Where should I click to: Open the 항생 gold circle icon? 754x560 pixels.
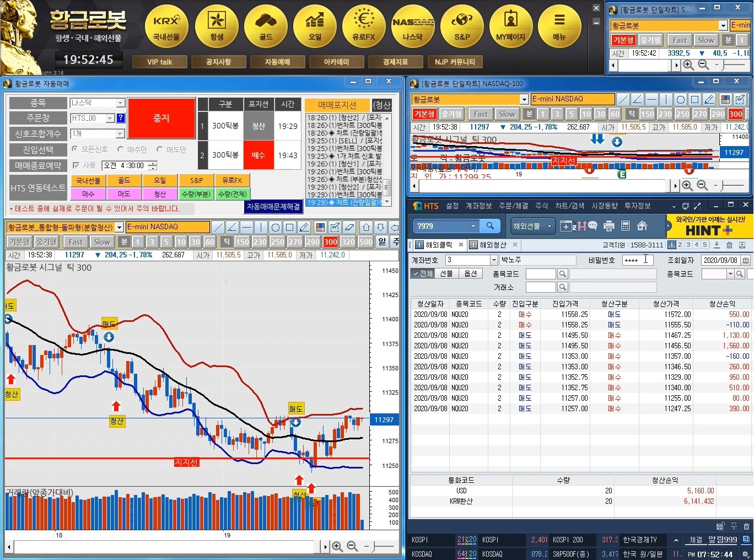[217, 25]
